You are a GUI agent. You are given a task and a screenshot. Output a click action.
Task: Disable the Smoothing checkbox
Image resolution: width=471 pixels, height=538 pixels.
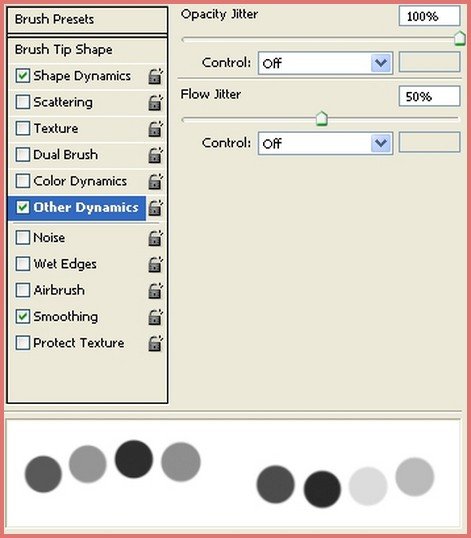[x=23, y=316]
